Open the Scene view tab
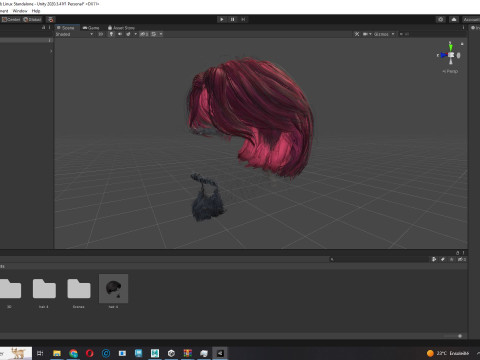The width and height of the screenshot is (480, 360). point(66,28)
